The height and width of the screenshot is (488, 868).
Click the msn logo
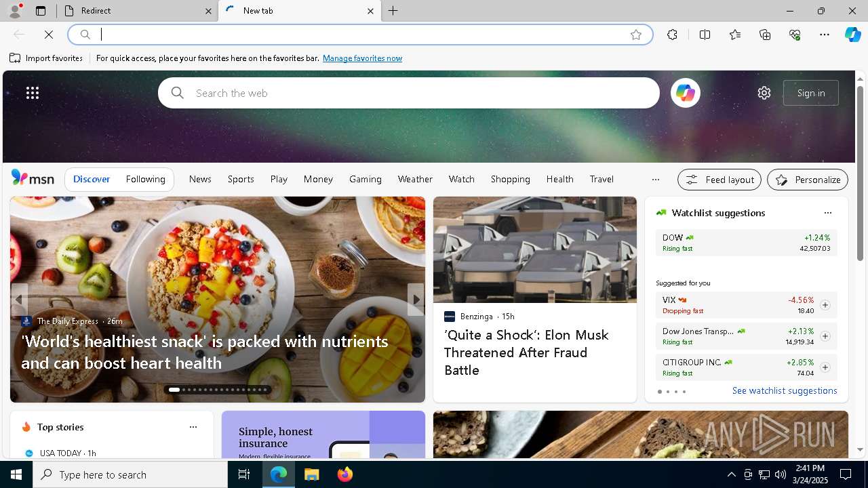click(33, 178)
